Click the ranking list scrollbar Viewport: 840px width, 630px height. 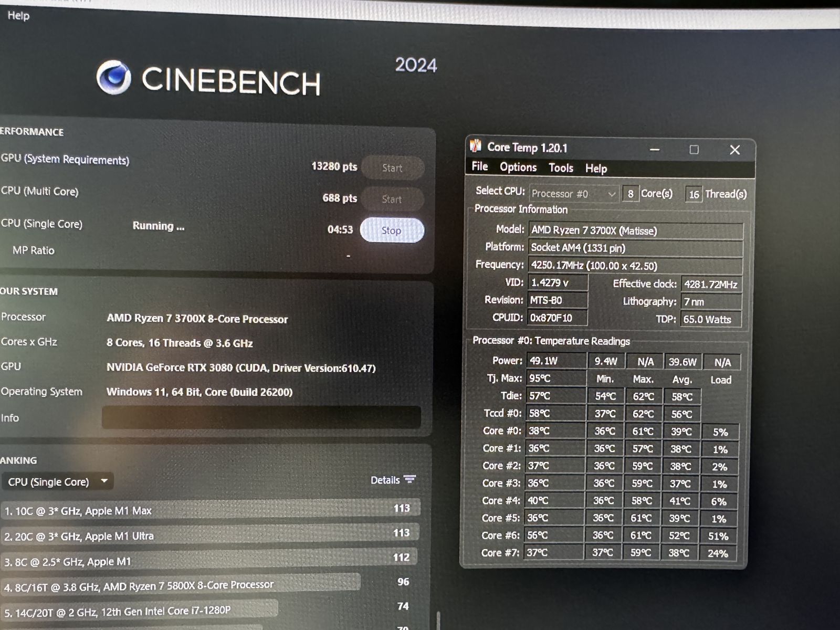(x=438, y=621)
